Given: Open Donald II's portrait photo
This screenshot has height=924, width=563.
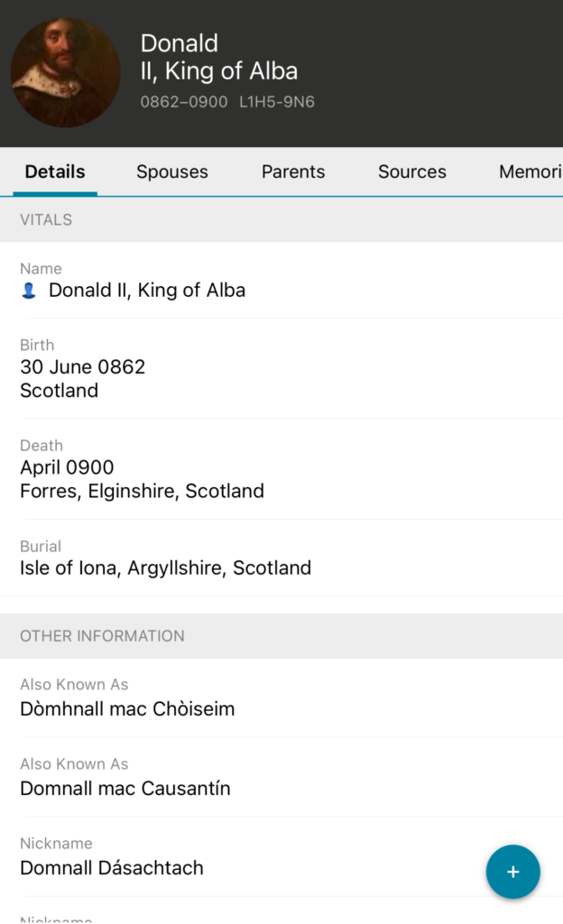Looking at the screenshot, I should coord(65,72).
